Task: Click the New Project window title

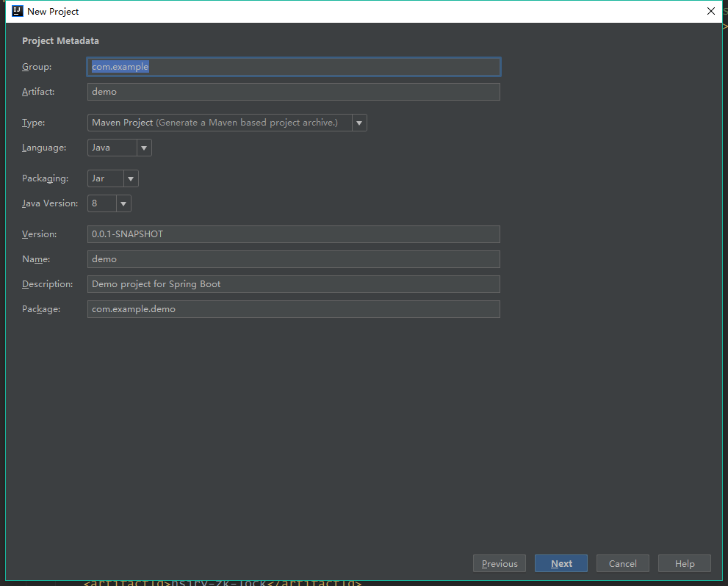Action: [53, 12]
